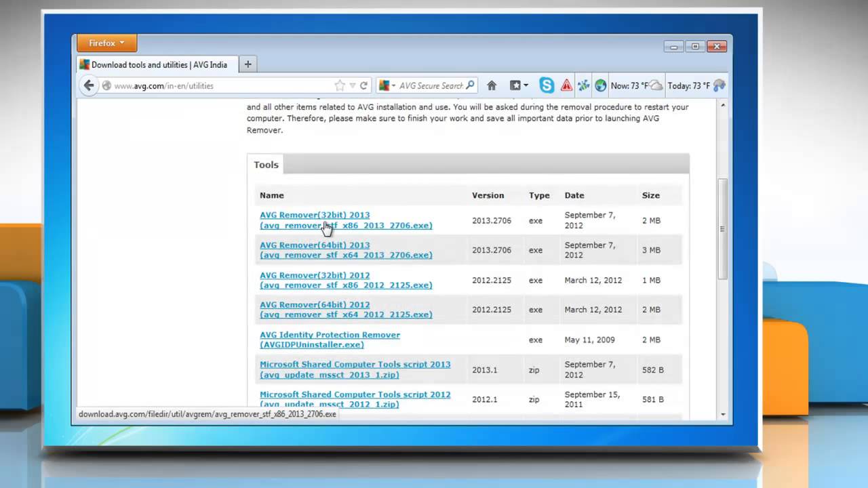
Task: Open a new tab with the plus button
Action: tap(248, 64)
